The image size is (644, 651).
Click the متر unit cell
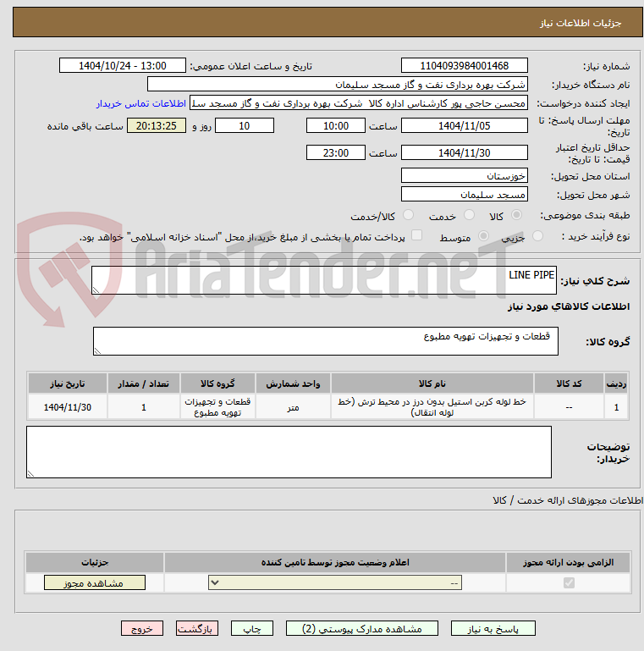pos(293,407)
